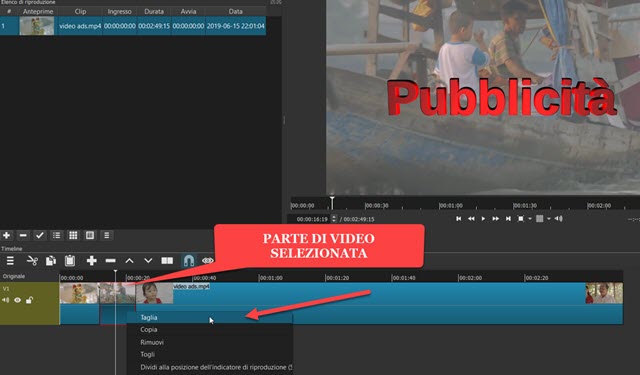Sort playlist by Data column header

(236, 11)
